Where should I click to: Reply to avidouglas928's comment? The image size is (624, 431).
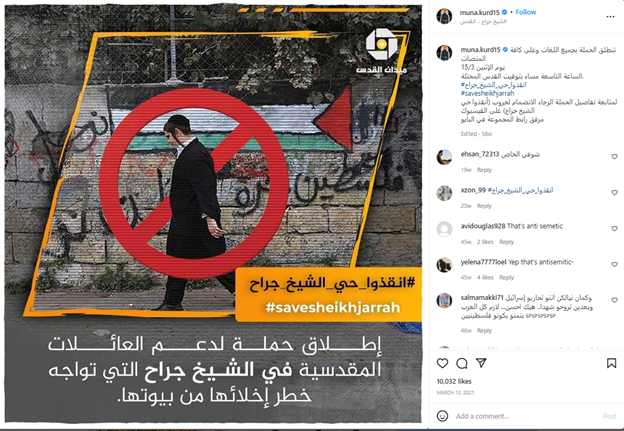tap(506, 242)
